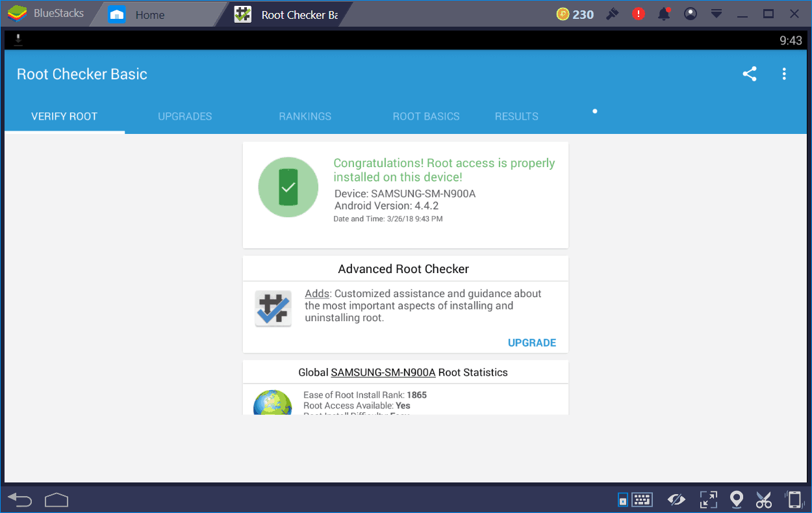Screen dimensions: 812x513
Task: Enter fullscreen mode with expand icon
Action: [708, 499]
